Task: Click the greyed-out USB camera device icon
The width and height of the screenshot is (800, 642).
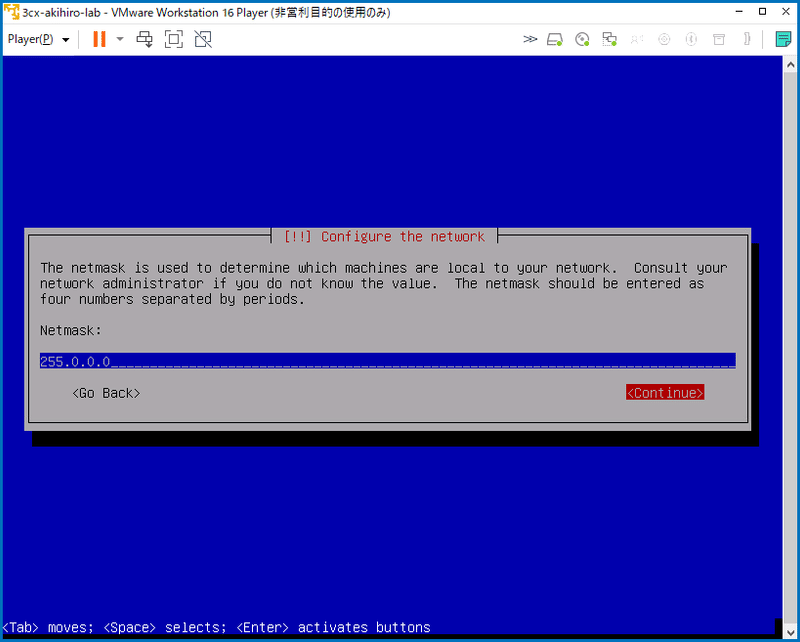Action: click(x=664, y=39)
